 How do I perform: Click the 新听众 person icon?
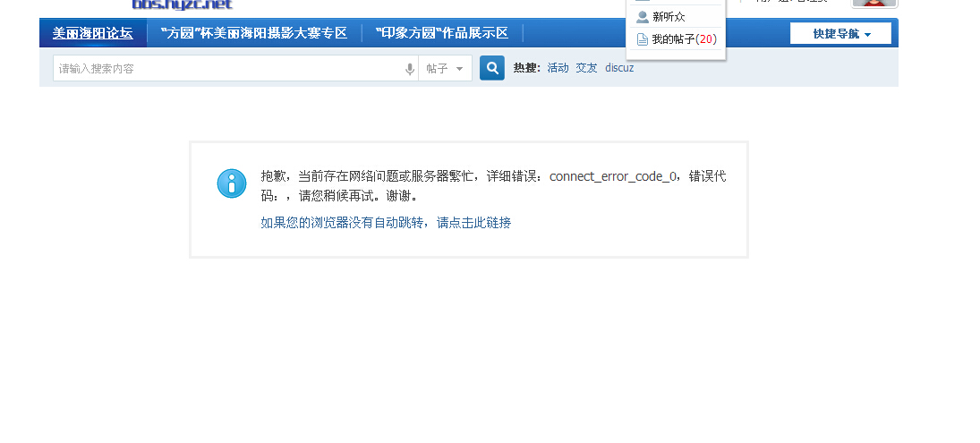642,17
